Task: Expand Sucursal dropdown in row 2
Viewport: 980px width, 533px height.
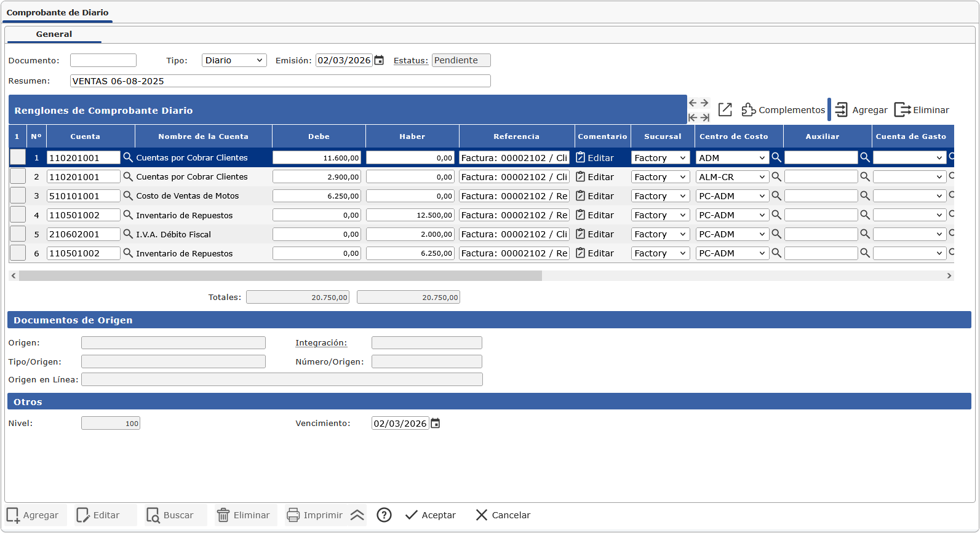Action: [x=660, y=177]
